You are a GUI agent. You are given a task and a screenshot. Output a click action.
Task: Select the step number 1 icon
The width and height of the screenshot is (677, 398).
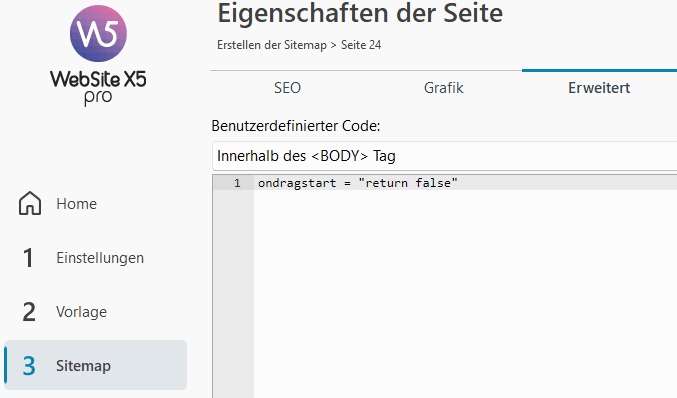click(x=28, y=258)
